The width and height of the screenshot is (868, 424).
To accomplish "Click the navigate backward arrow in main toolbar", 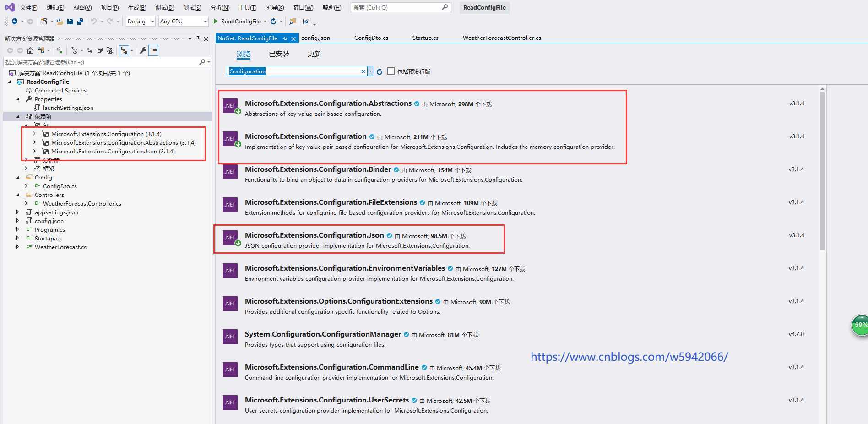I will pyautogui.click(x=15, y=21).
